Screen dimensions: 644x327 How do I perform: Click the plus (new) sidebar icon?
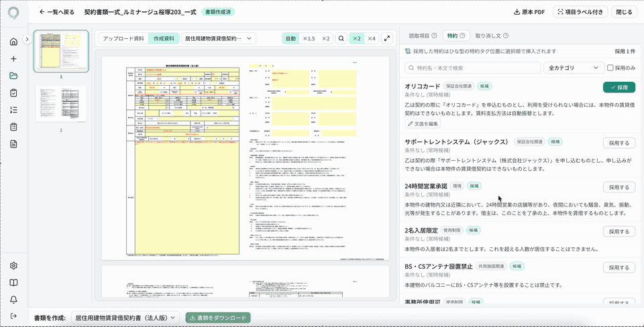point(13,59)
